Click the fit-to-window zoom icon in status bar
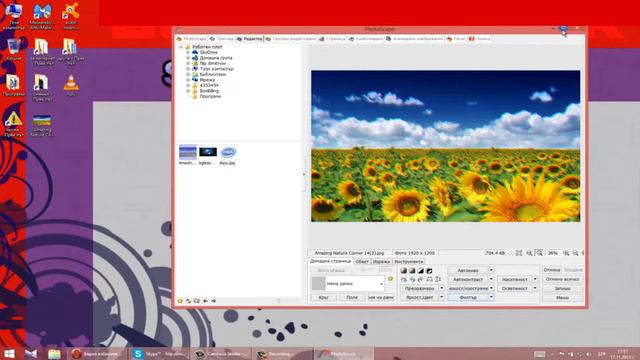 tap(519, 253)
